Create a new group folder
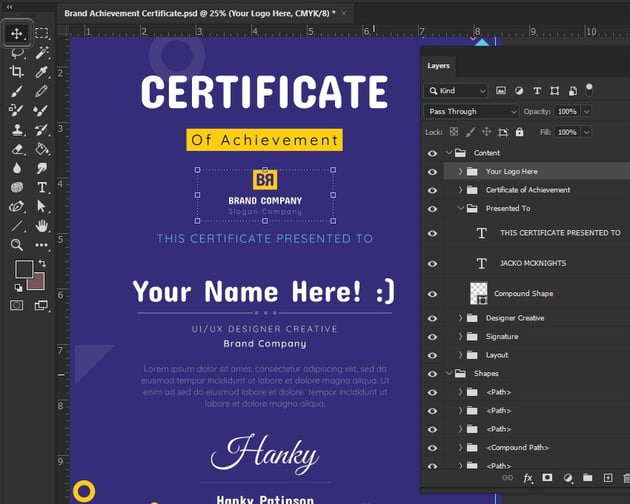Image resolution: width=630 pixels, height=504 pixels. coord(588,477)
